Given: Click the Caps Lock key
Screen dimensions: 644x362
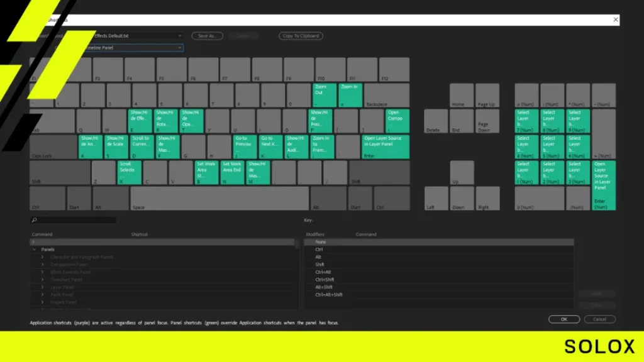Looking at the screenshot, I should [53, 147].
